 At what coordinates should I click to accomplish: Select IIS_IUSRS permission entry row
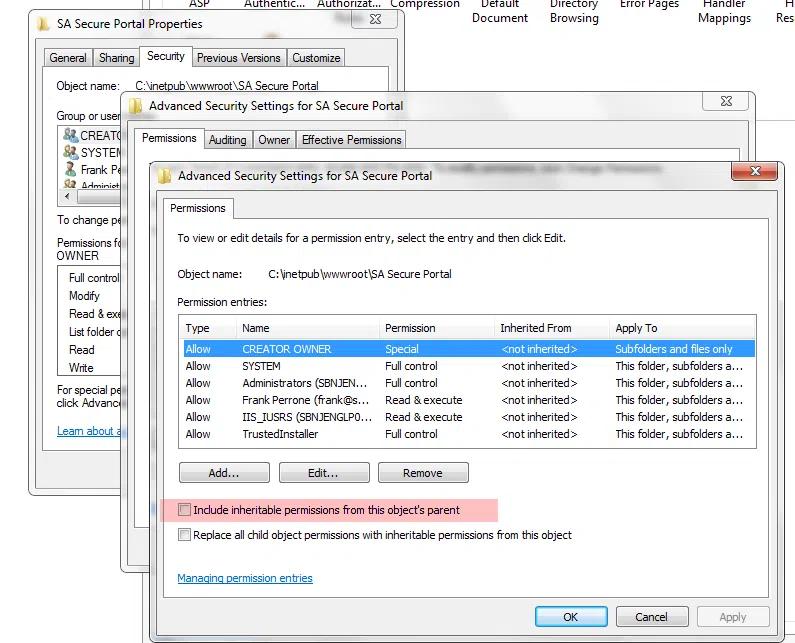467,417
